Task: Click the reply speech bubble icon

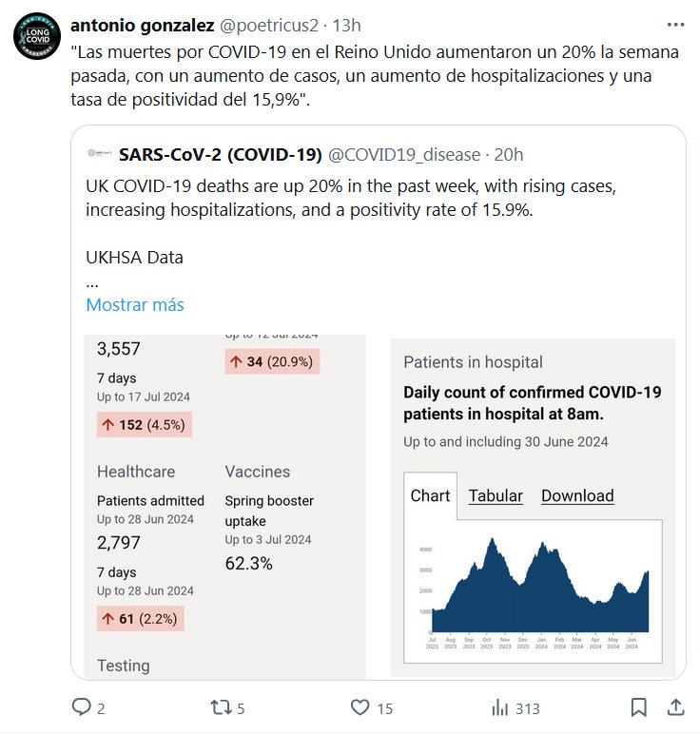Action: point(81,707)
